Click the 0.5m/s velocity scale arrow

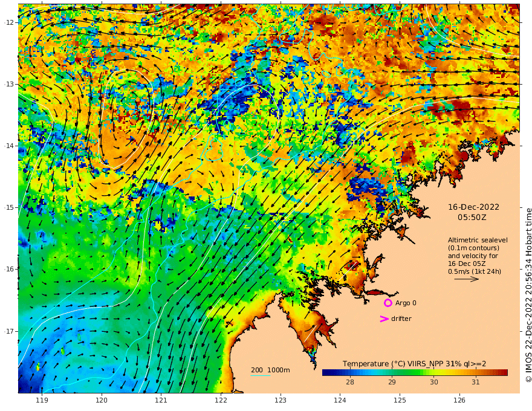point(467,279)
